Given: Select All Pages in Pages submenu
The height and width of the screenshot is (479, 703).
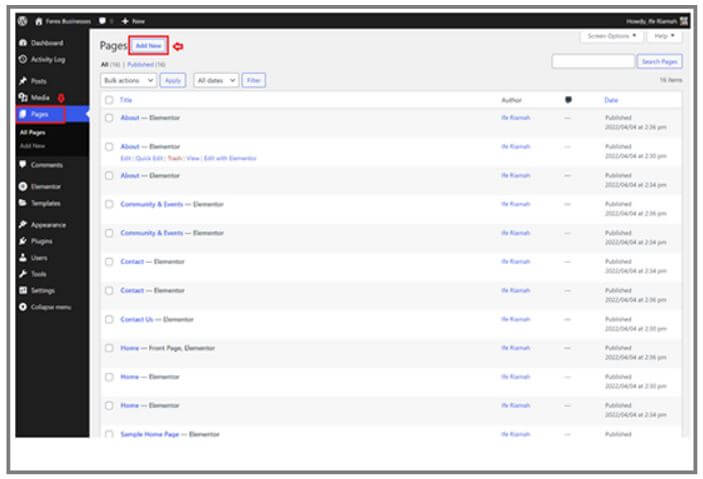Looking at the screenshot, I should point(32,132).
